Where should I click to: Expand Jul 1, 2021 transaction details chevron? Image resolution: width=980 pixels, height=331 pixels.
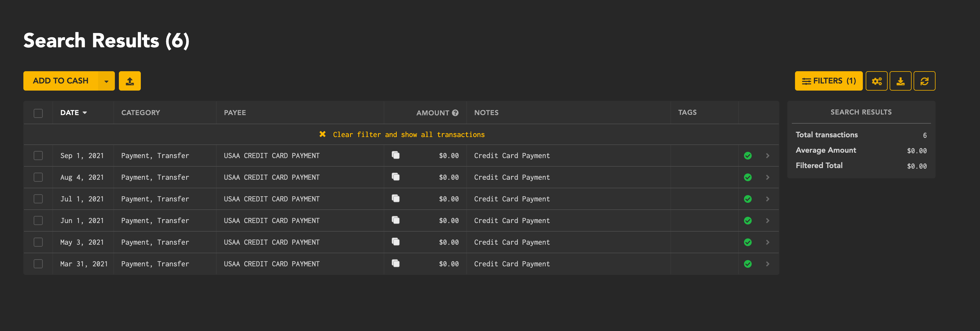point(767,199)
